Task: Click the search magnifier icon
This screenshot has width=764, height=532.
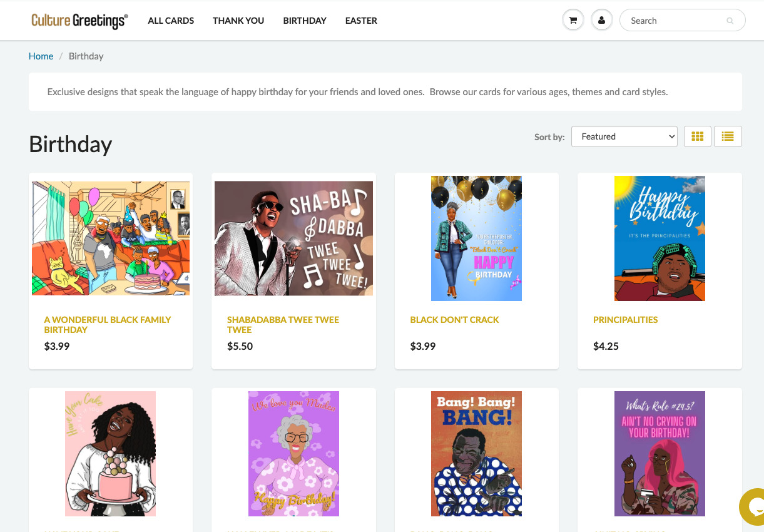Action: point(730,21)
